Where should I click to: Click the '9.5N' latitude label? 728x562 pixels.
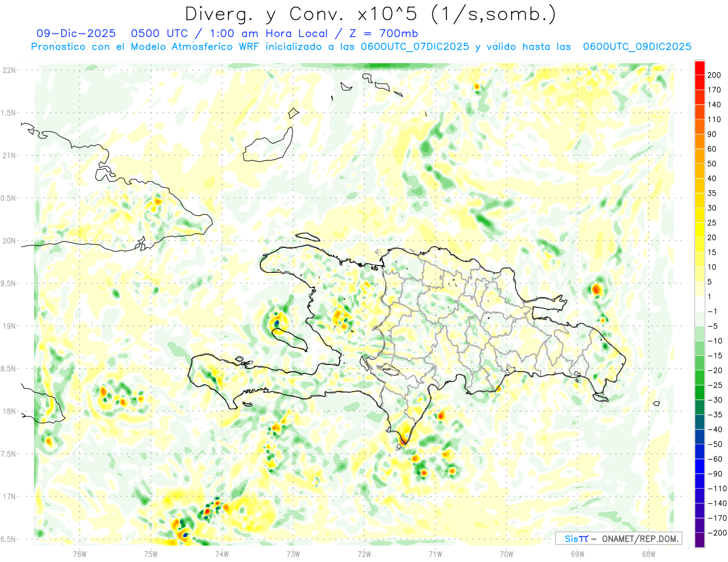[9, 284]
